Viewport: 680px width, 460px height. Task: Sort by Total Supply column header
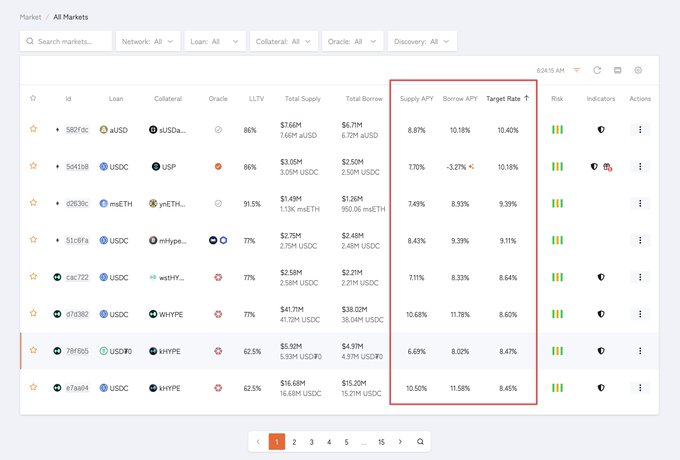[302, 98]
